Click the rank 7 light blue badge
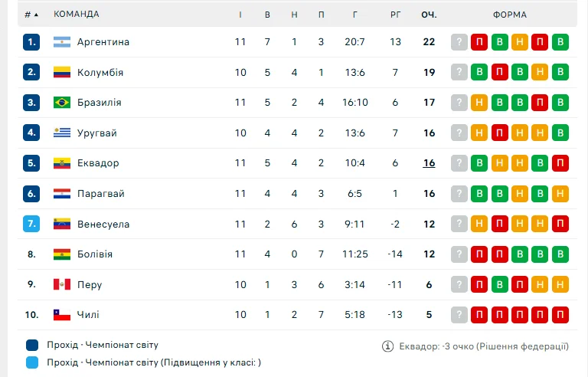The width and height of the screenshot is (588, 377). [x=31, y=225]
